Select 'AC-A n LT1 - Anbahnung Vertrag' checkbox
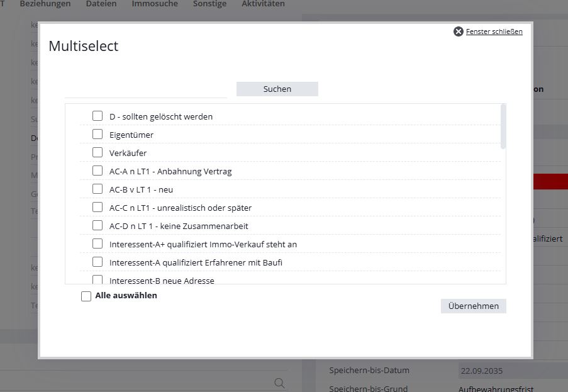 coord(97,171)
